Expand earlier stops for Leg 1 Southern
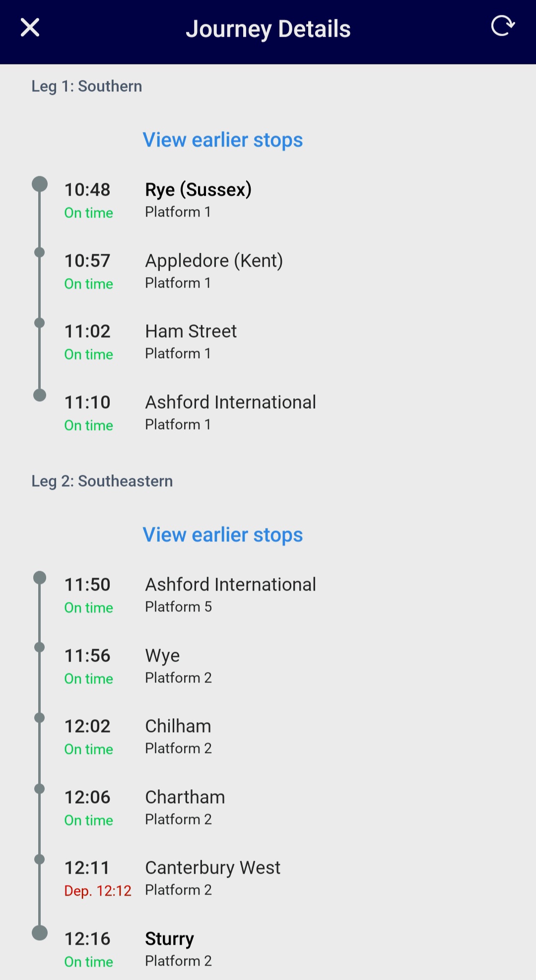 click(222, 140)
